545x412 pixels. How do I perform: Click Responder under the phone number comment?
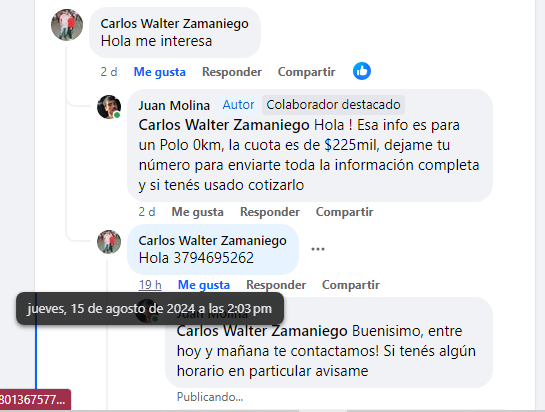pos(276,285)
